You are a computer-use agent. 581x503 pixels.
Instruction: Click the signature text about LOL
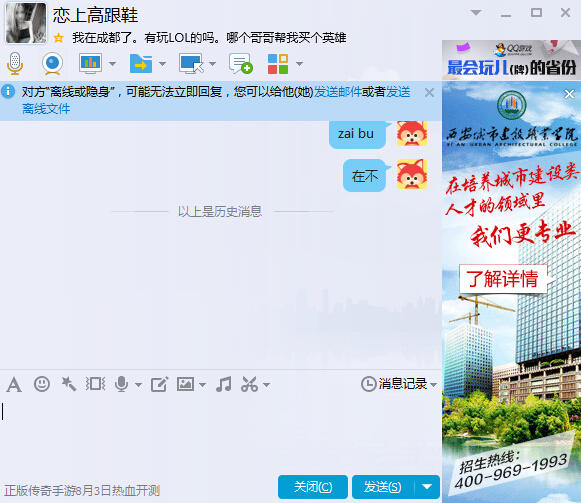point(209,38)
